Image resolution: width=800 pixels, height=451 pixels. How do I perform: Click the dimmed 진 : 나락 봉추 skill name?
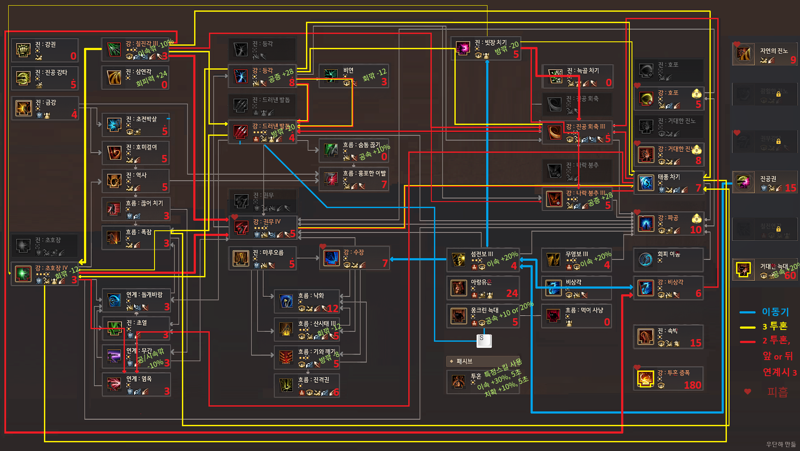click(x=583, y=165)
